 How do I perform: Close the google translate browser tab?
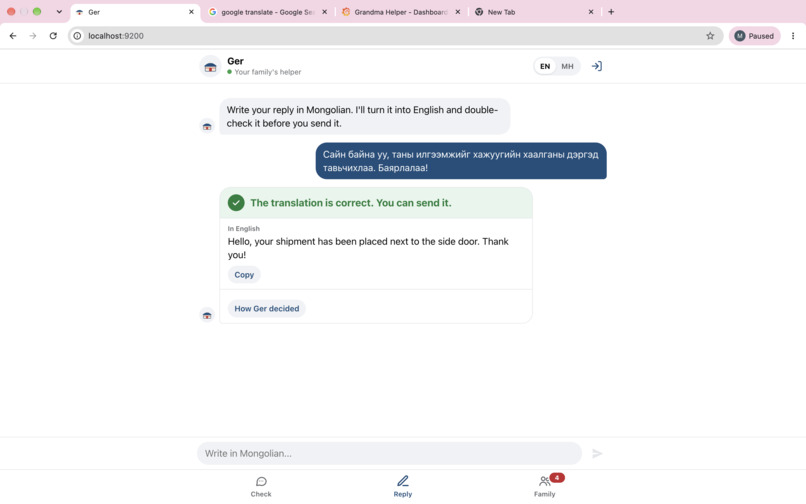tap(324, 12)
